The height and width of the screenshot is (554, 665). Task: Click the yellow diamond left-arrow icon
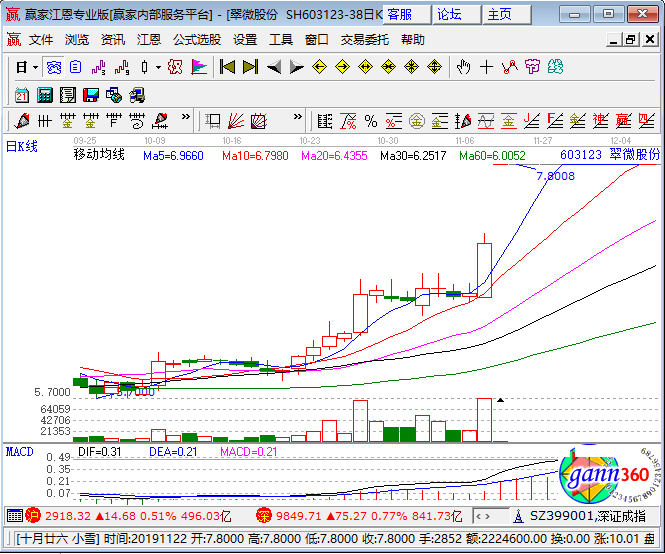tap(319, 67)
